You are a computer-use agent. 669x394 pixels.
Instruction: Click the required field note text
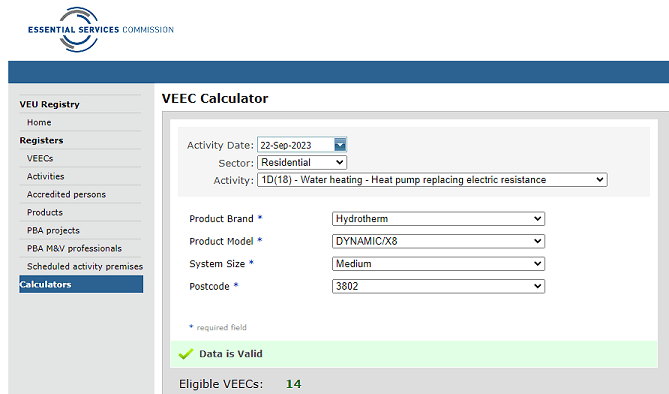[221, 327]
